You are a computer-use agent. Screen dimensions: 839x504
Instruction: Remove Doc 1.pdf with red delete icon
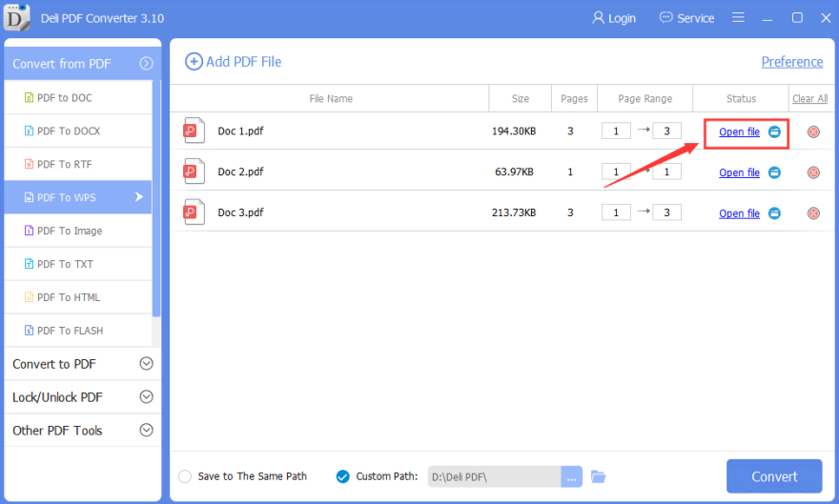click(813, 131)
